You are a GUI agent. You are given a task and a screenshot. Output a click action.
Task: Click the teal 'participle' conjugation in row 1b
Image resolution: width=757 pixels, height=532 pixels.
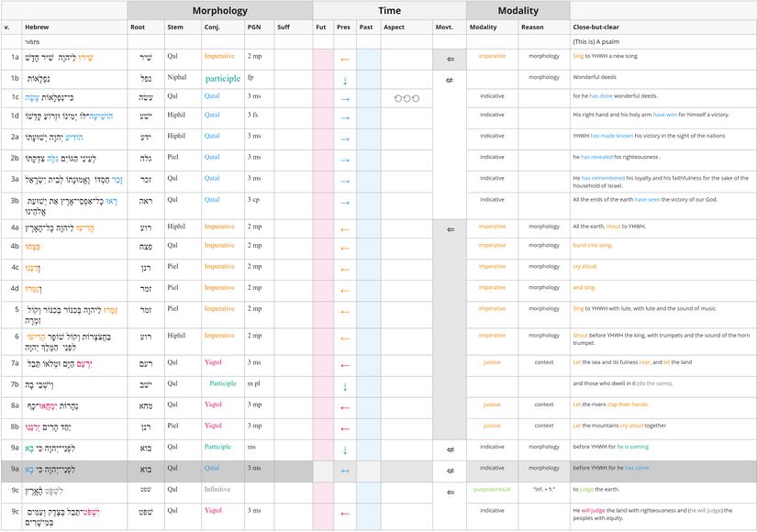point(222,79)
